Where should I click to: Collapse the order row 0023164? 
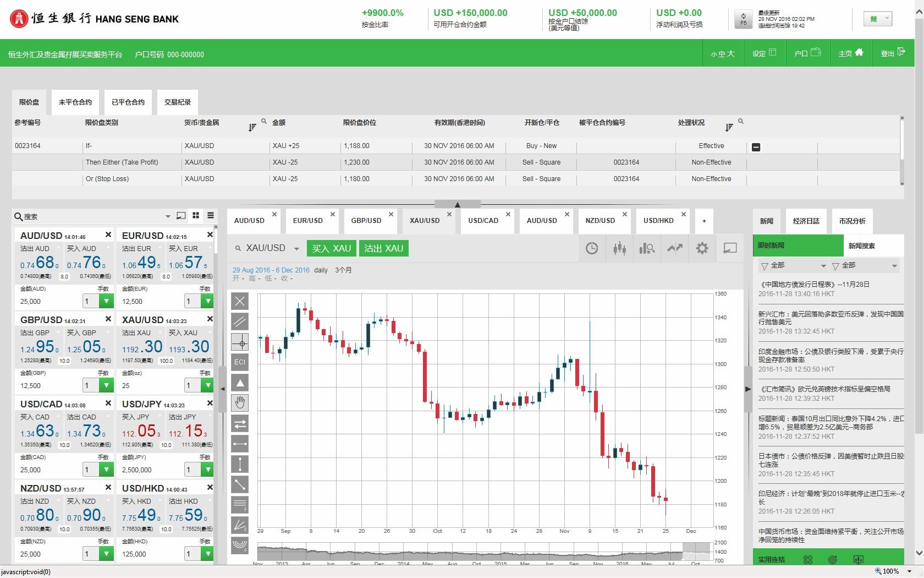click(756, 147)
